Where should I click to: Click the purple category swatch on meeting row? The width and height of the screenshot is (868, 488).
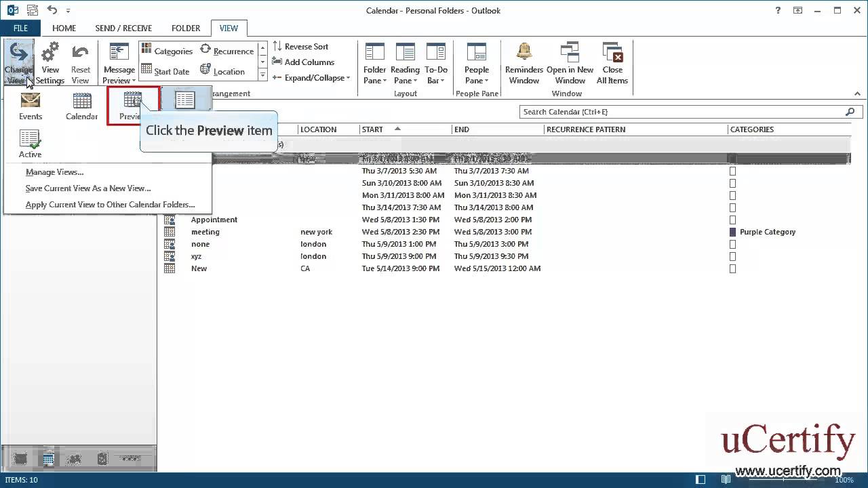732,232
